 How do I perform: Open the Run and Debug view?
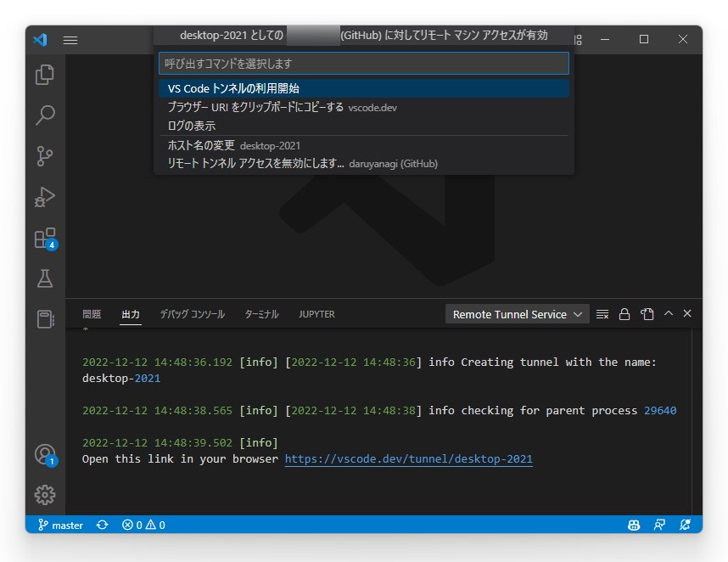point(45,197)
